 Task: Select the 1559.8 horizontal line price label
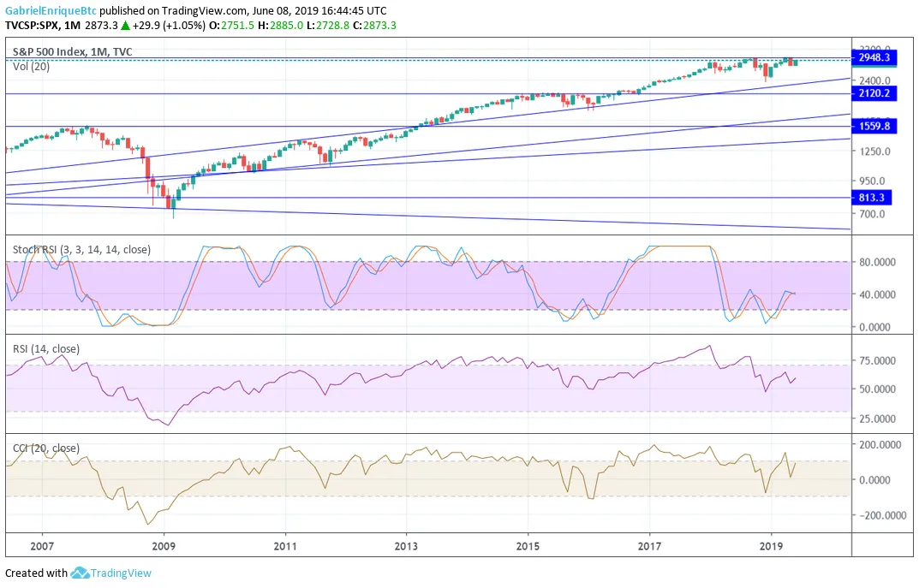coord(874,126)
